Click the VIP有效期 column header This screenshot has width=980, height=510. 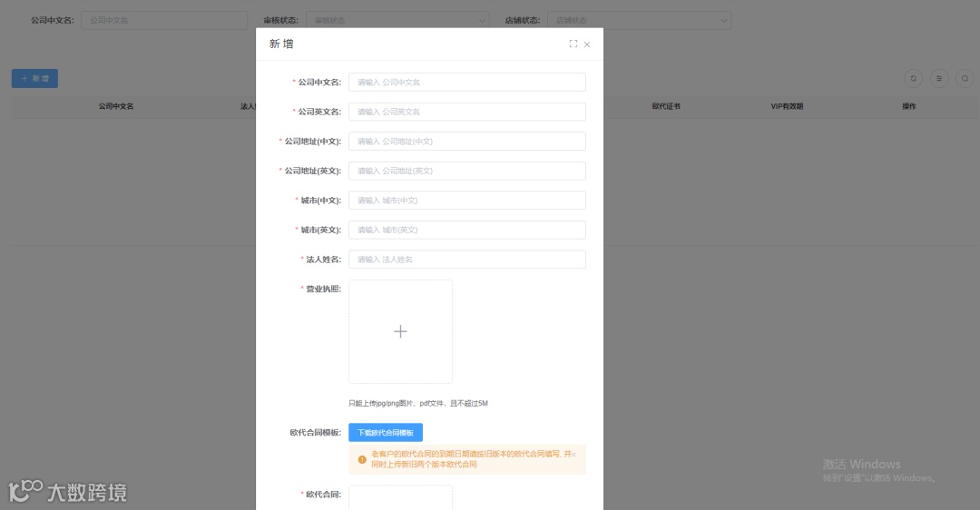787,106
